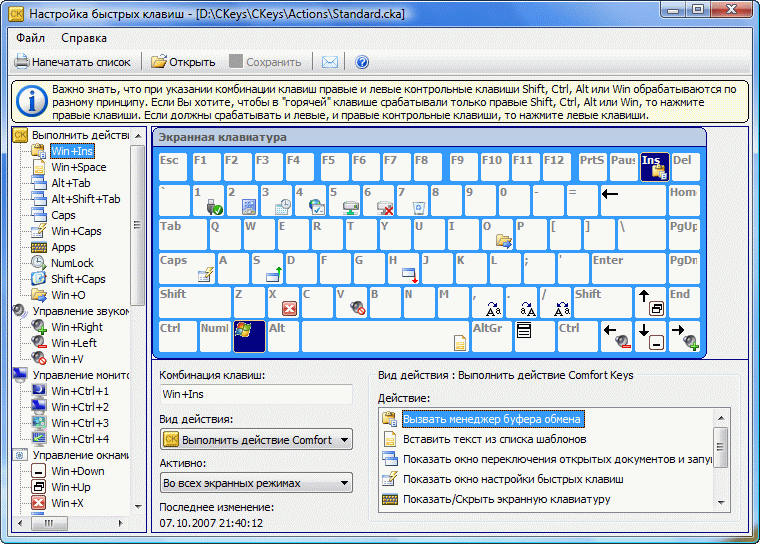Viewport: 760px width, 544px height.
Task: Select the Win+X close window item
Action: pyautogui.click(x=67, y=503)
